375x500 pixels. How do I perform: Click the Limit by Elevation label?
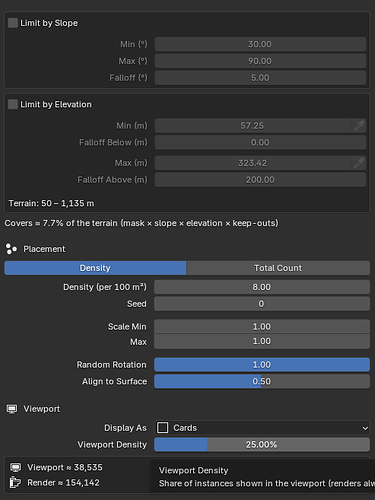pos(56,104)
